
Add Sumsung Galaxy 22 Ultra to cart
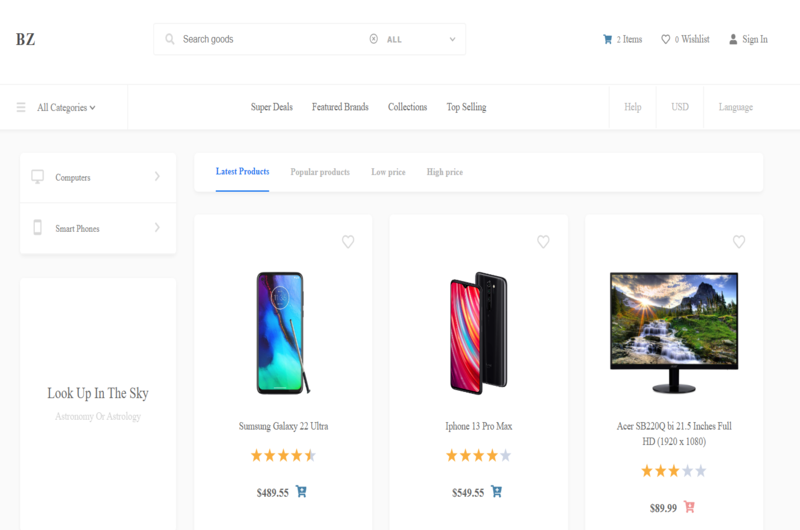301,492
